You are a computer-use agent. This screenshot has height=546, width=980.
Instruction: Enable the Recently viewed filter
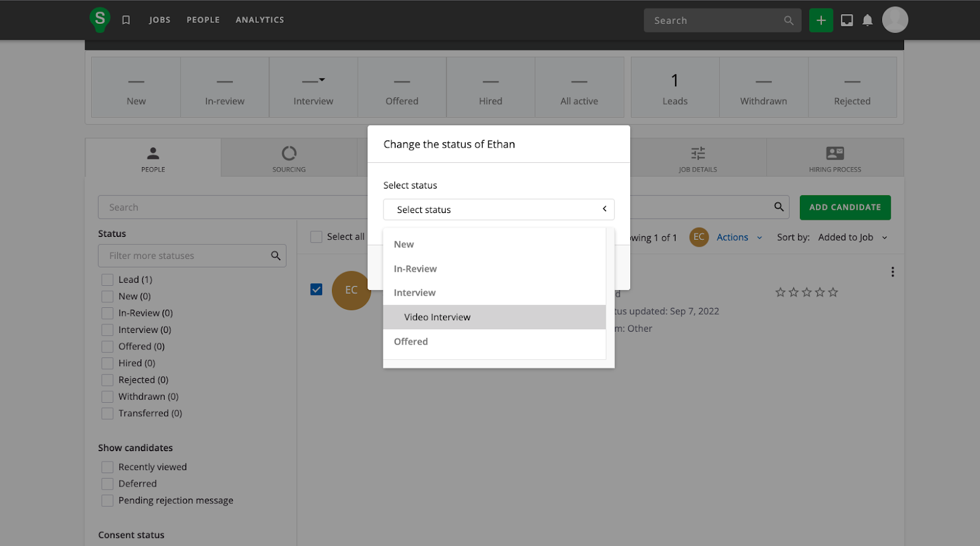click(x=108, y=467)
